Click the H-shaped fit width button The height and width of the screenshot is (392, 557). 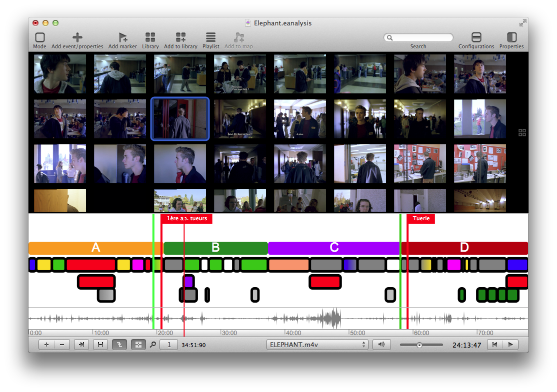click(x=100, y=345)
